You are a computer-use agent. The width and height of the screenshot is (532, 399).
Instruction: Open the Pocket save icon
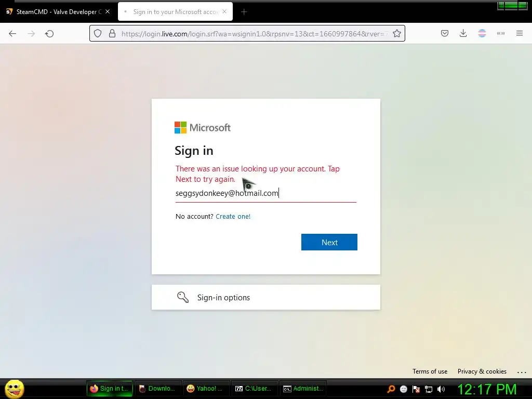(x=445, y=33)
